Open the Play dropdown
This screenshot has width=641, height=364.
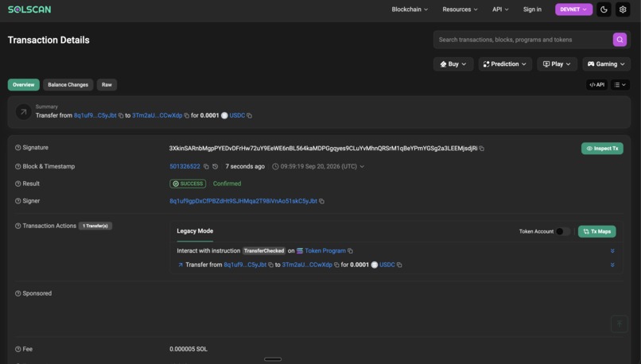pyautogui.click(x=557, y=64)
